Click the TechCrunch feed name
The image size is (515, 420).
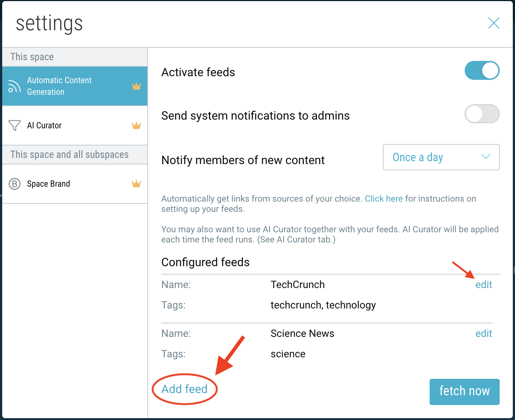[298, 285]
